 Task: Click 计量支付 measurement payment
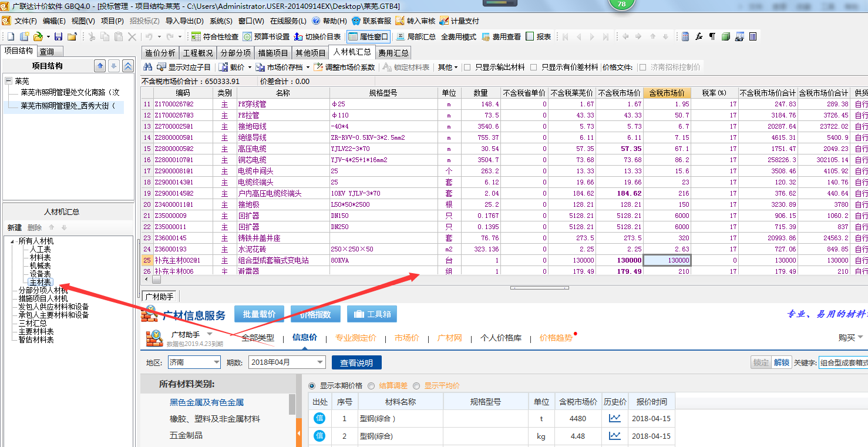[459, 21]
